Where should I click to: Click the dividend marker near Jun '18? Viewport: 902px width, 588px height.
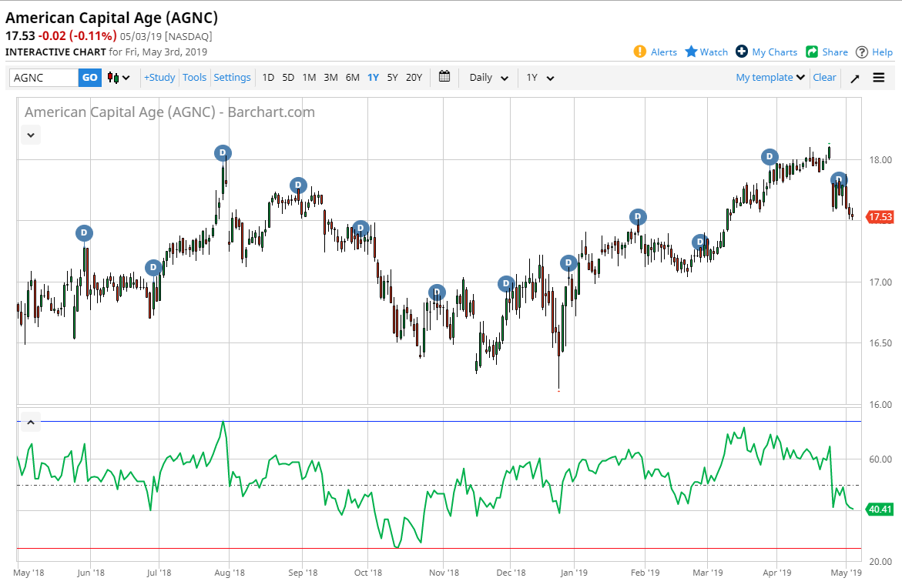[84, 232]
